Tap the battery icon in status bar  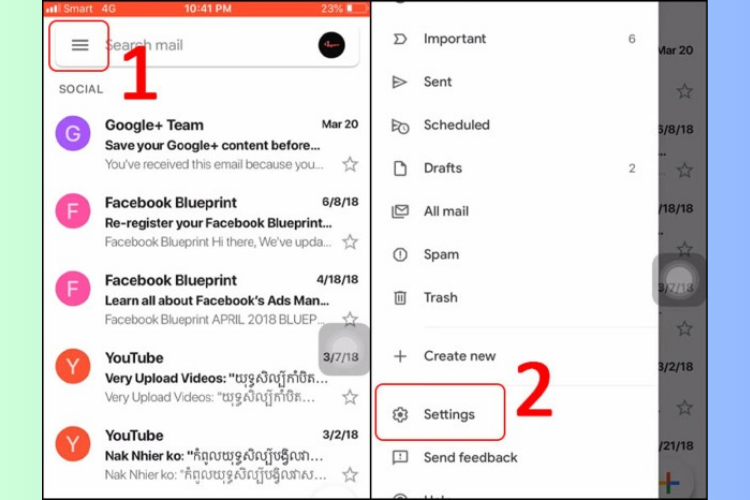pyautogui.click(x=357, y=8)
